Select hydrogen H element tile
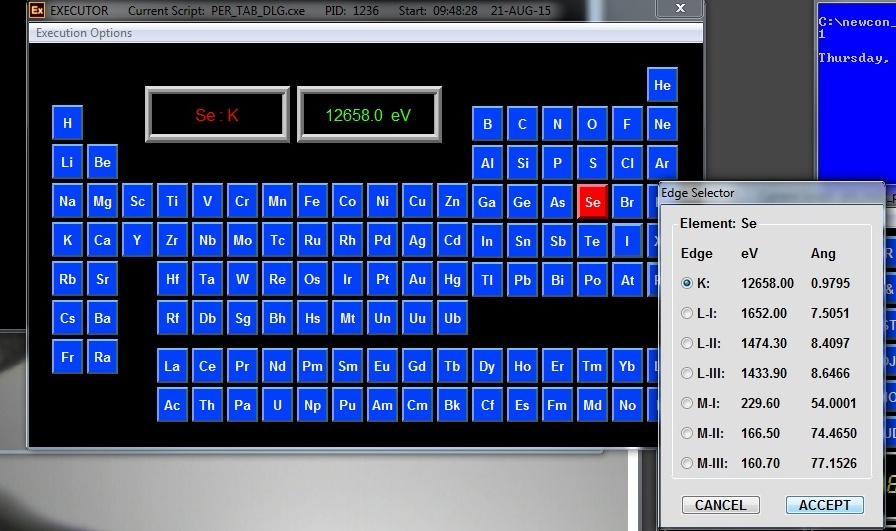Image resolution: width=896 pixels, height=531 pixels. click(x=67, y=124)
